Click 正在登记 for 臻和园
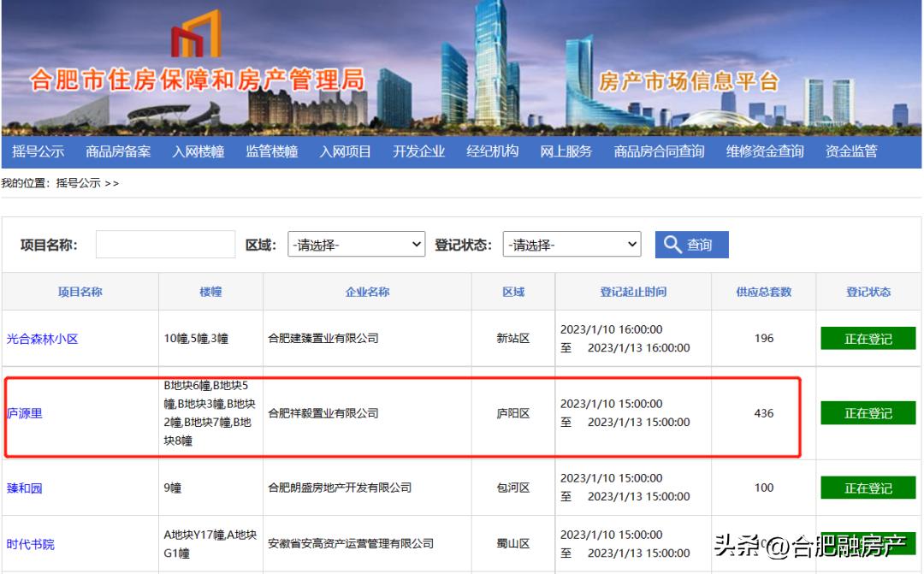 tap(868, 487)
